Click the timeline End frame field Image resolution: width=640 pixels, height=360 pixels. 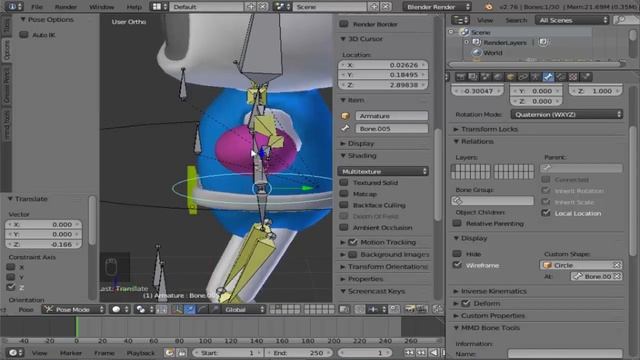click(x=300, y=353)
